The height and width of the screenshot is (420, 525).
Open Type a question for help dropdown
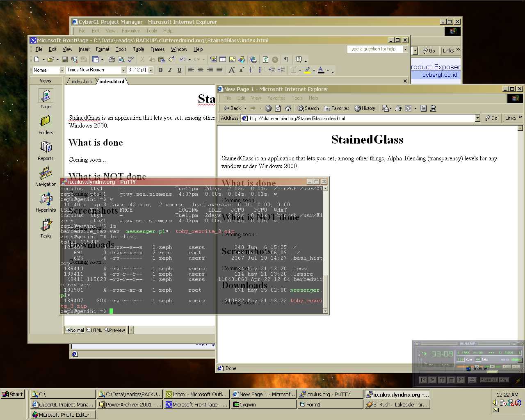tap(405, 49)
